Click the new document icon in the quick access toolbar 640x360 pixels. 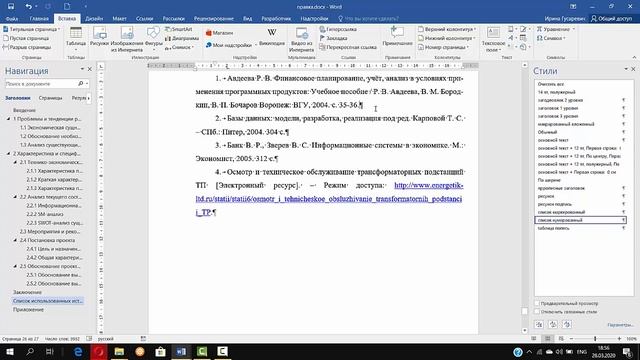(67, 7)
